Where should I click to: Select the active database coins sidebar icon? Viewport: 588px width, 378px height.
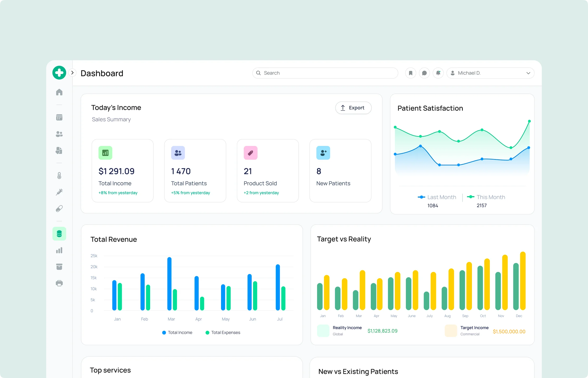pyautogui.click(x=59, y=234)
